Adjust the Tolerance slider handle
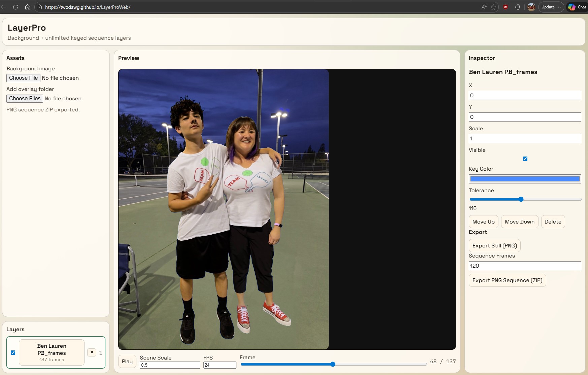 [x=520, y=199]
